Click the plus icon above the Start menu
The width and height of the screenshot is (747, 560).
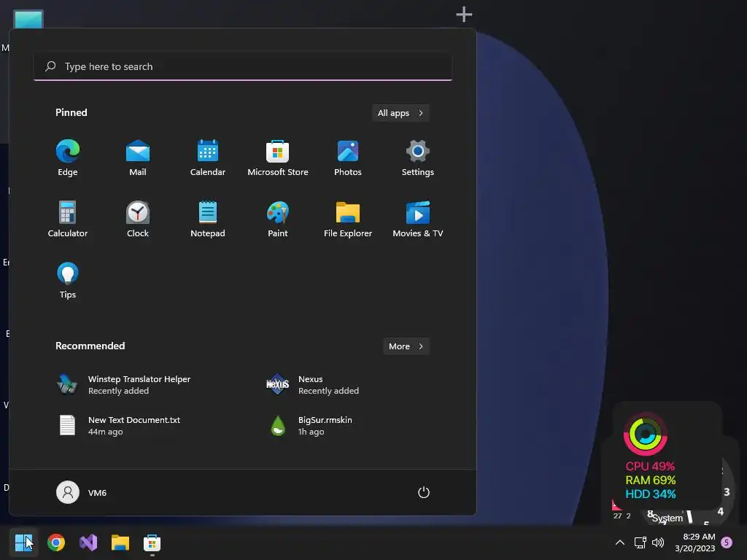pyautogui.click(x=464, y=15)
